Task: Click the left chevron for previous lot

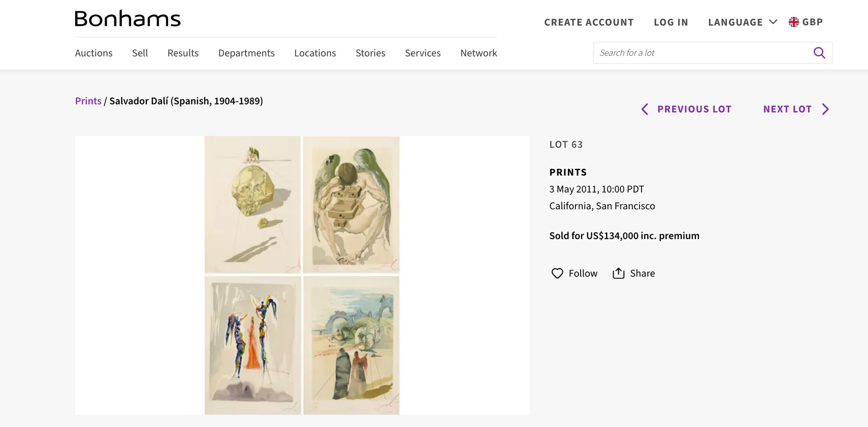Action: click(645, 109)
